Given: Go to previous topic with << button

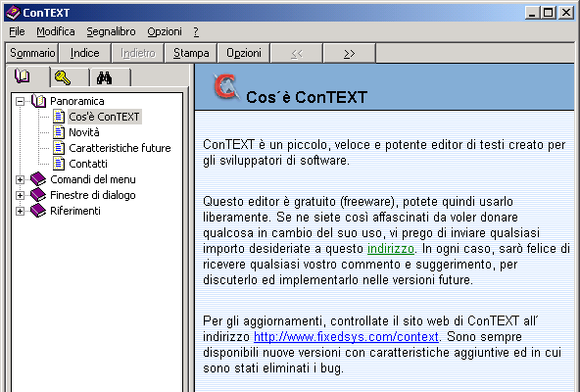Looking at the screenshot, I should (297, 53).
